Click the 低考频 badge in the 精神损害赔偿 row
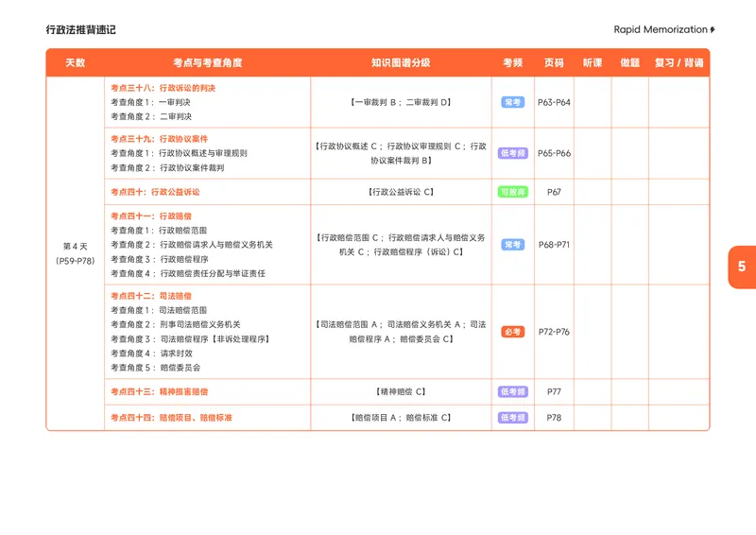 512,391
